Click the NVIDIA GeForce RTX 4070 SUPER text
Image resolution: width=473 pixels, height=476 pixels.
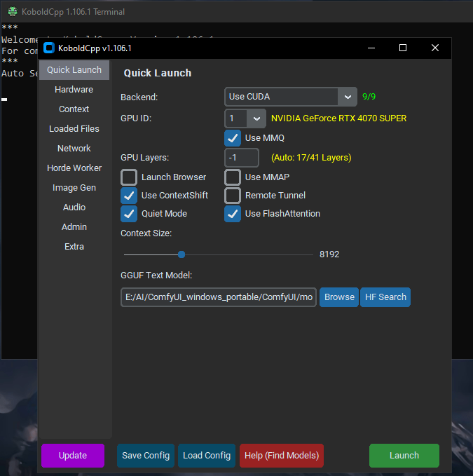[x=338, y=118]
